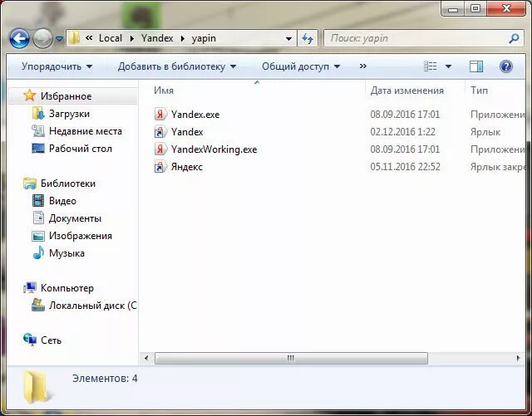Open Рабочий стол in the sidebar
The height and width of the screenshot is (416, 532).
click(x=81, y=149)
